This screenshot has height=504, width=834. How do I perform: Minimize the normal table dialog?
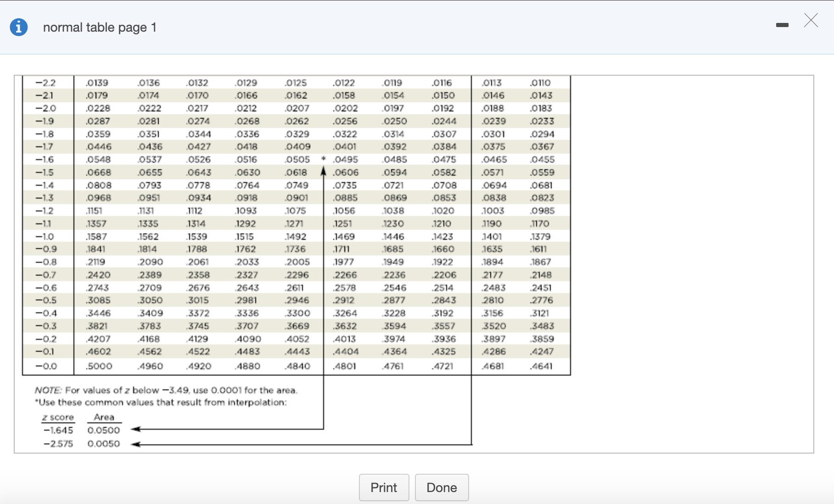(783, 25)
